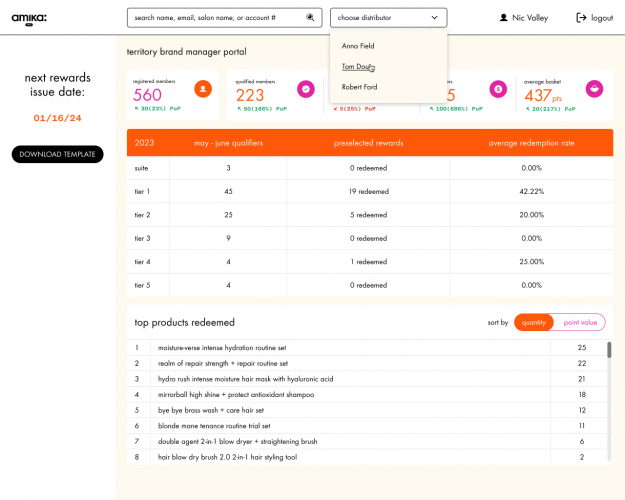The height and width of the screenshot is (500, 625).
Task: Click the amika logo
Action: 29,18
